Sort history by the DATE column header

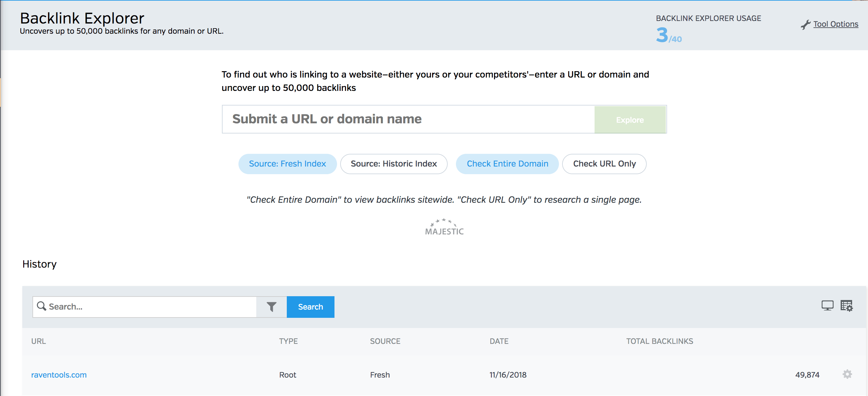499,341
